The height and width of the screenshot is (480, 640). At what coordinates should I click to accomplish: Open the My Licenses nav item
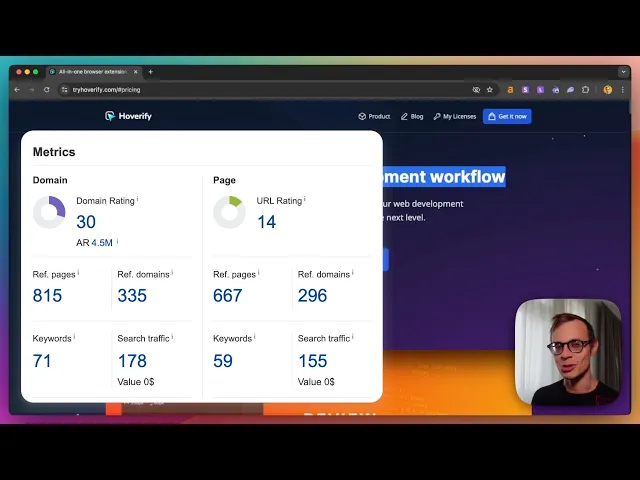click(x=455, y=116)
